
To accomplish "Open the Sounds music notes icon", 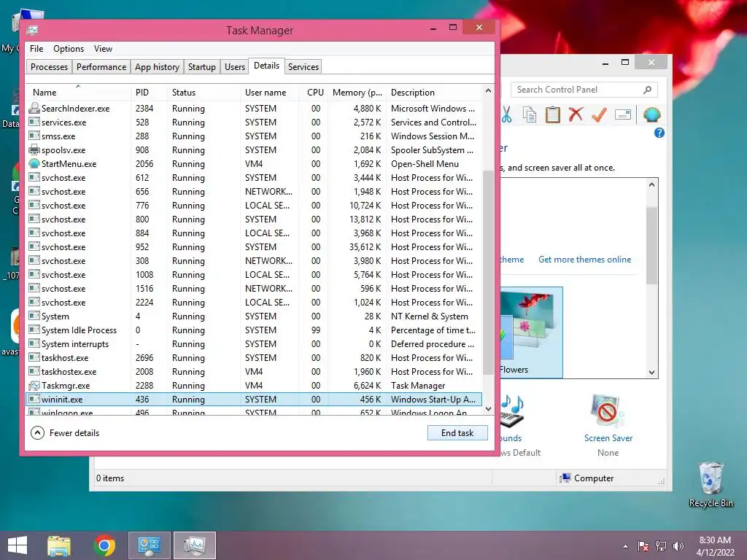I will (x=512, y=411).
